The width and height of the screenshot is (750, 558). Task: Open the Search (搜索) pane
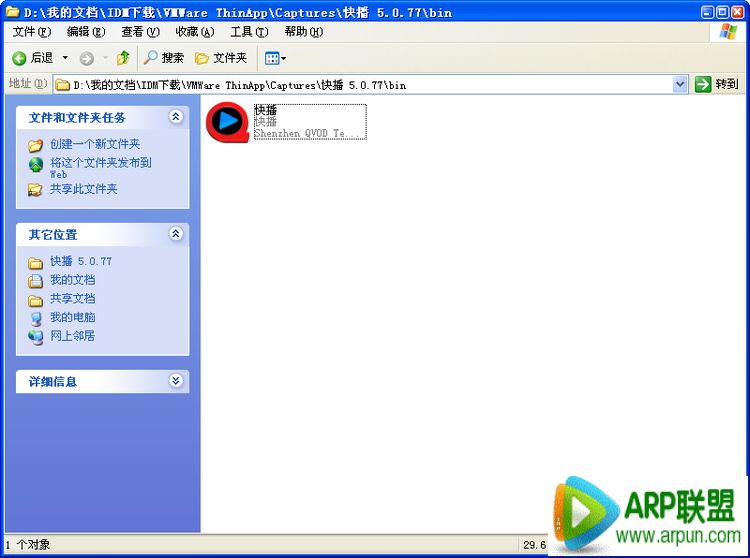coord(164,58)
